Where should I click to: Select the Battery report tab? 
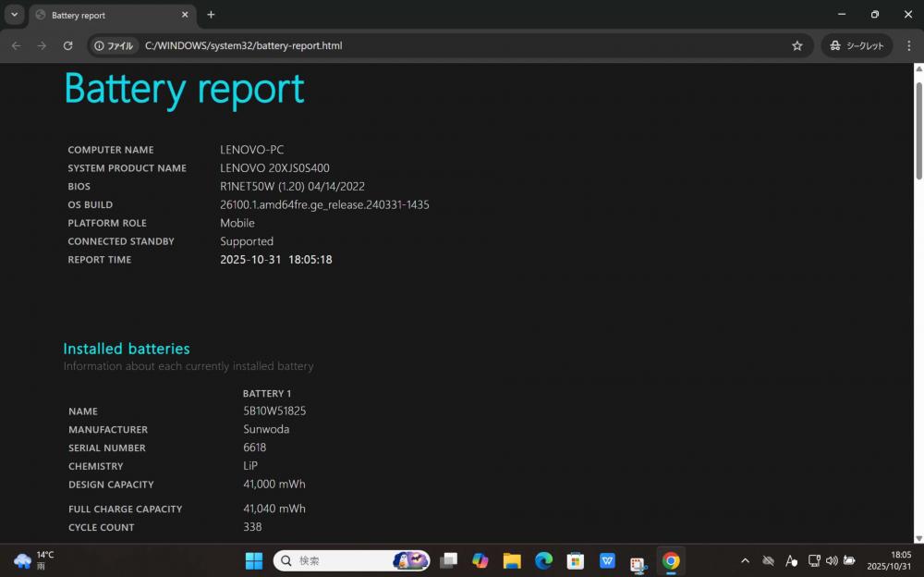[x=102, y=15]
